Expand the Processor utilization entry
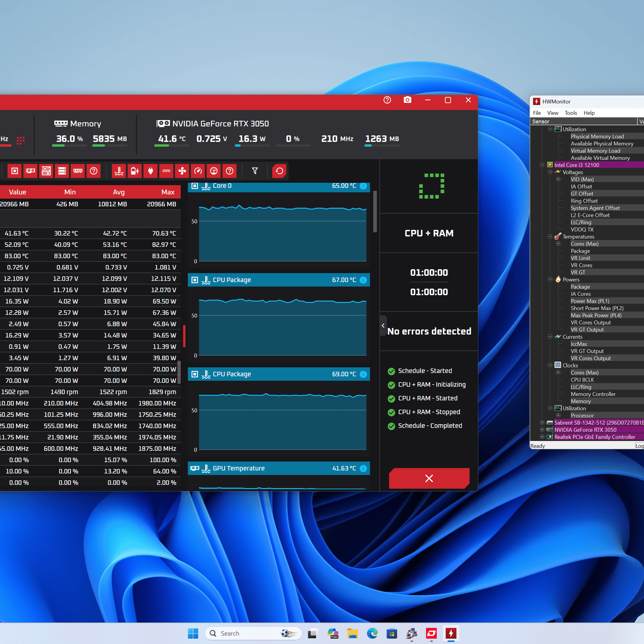 pos(558,415)
